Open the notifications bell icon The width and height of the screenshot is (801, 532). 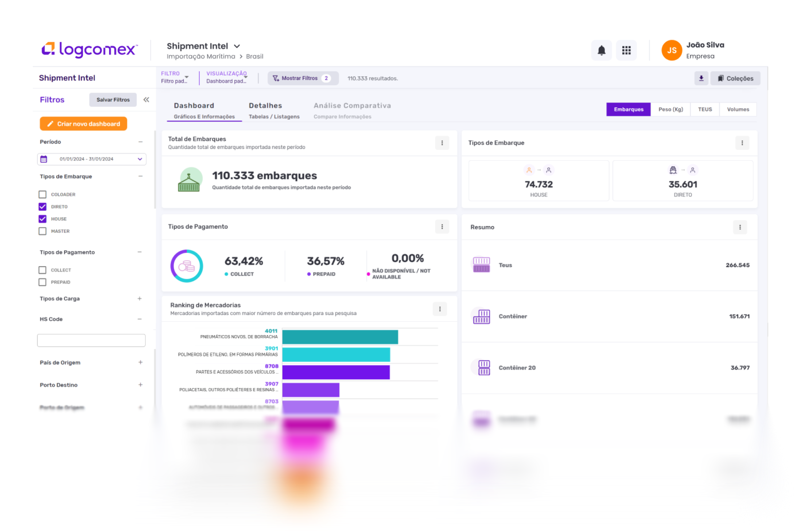601,50
